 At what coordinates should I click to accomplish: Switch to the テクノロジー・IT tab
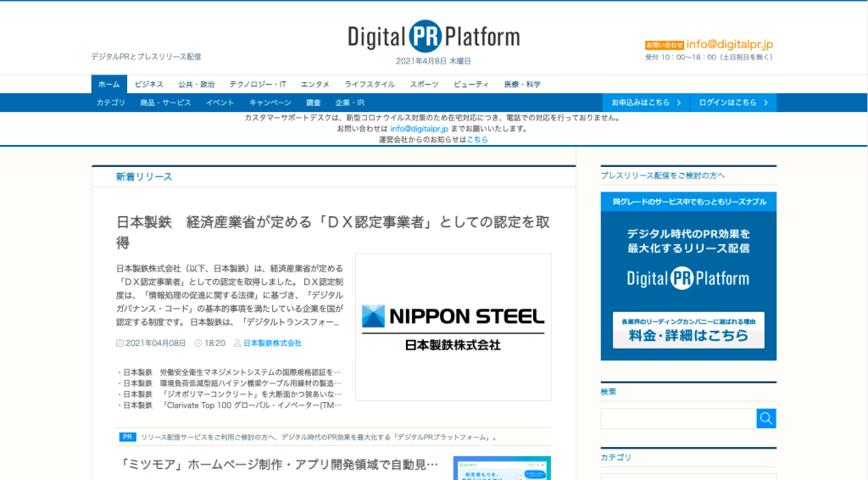tap(258, 84)
